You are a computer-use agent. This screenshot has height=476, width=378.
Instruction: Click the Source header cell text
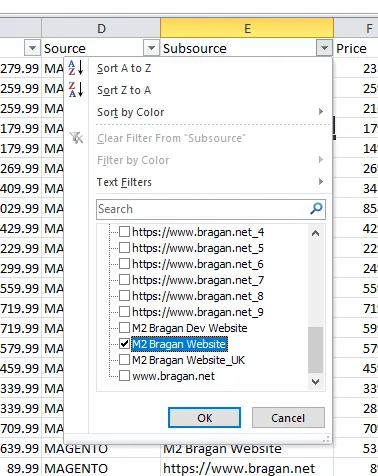[65, 49]
